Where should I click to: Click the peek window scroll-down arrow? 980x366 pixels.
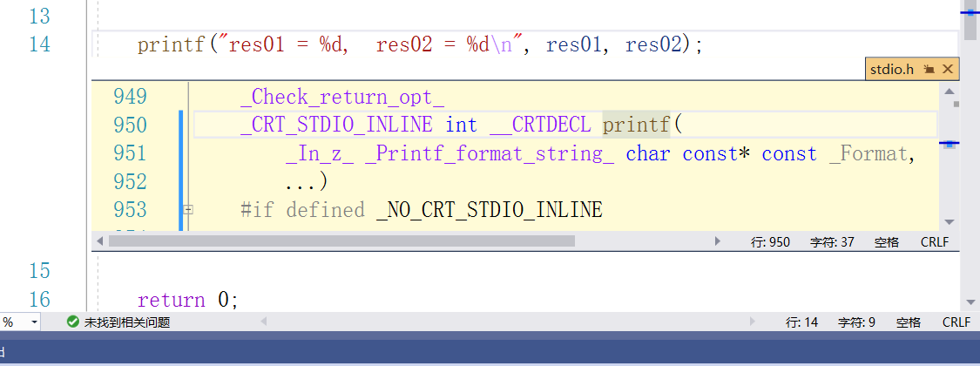tap(950, 222)
